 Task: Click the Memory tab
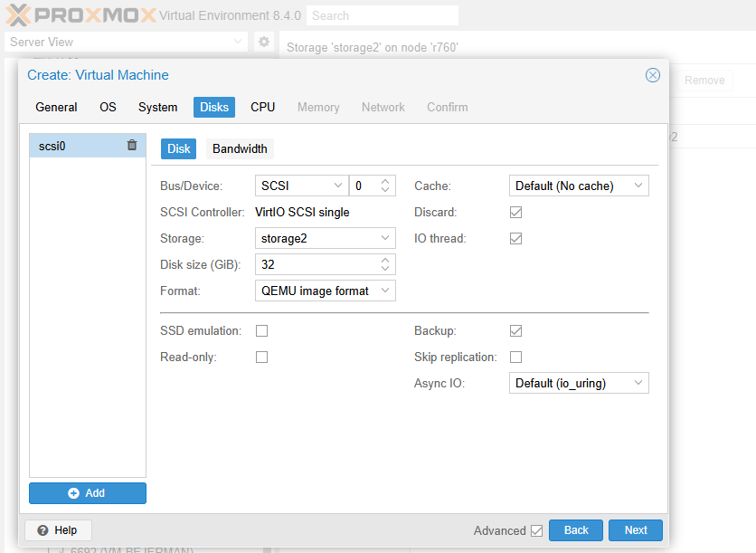click(x=318, y=107)
